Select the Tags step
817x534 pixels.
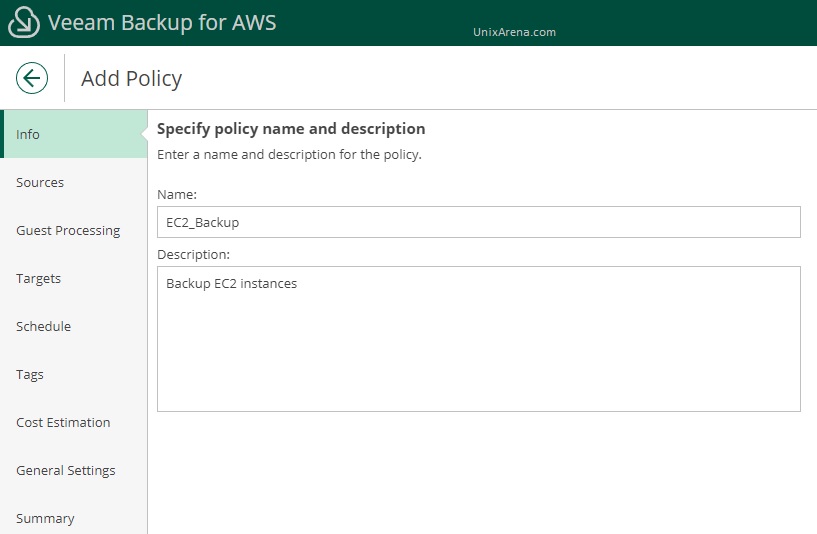pos(74,374)
